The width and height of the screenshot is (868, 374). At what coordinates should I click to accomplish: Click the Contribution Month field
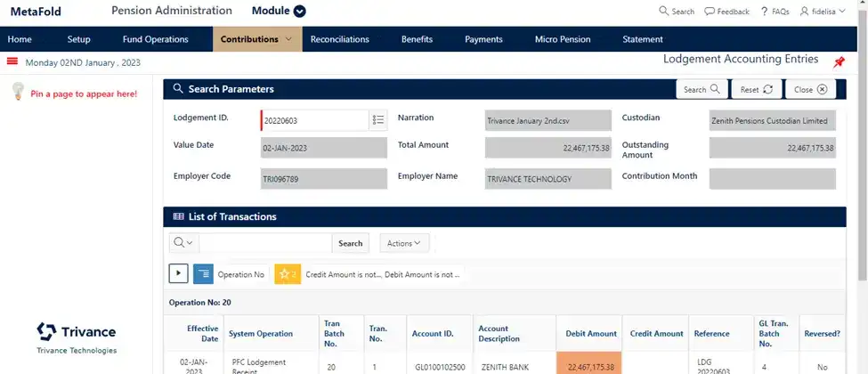click(x=772, y=179)
